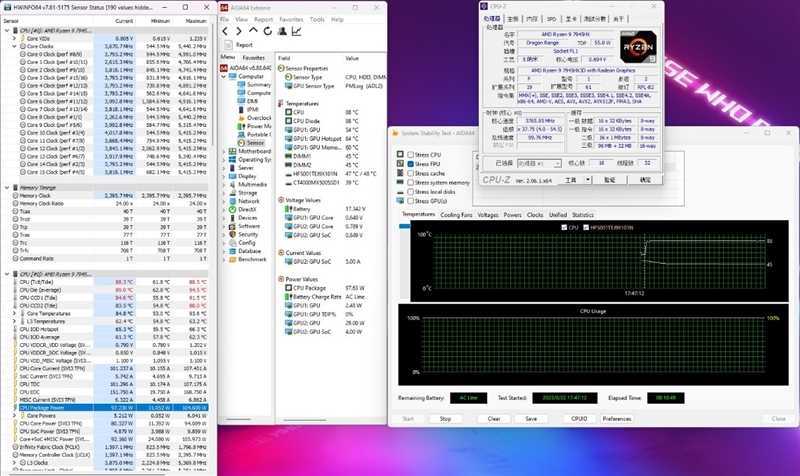Image resolution: width=800 pixels, height=476 pixels.
Task: Click the HWiNFO vertical scrollbar
Action: 212,87
